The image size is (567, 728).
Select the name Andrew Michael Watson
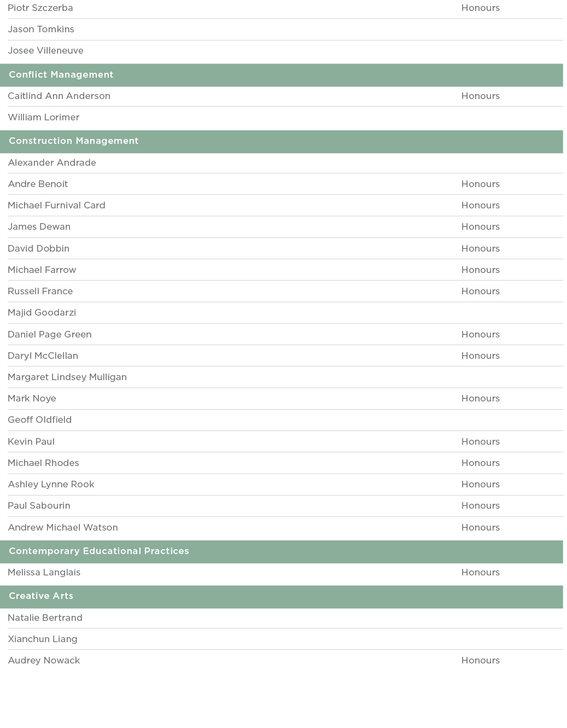63,528
